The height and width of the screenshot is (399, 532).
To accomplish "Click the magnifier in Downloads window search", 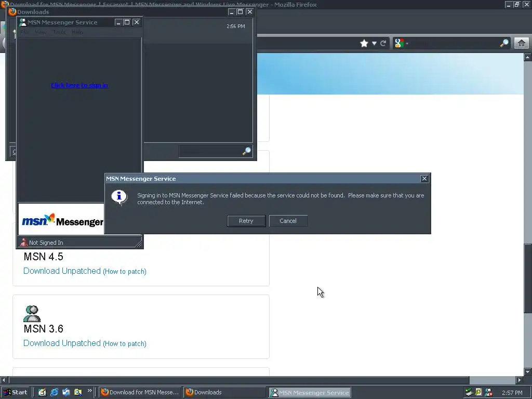I will pyautogui.click(x=247, y=151).
